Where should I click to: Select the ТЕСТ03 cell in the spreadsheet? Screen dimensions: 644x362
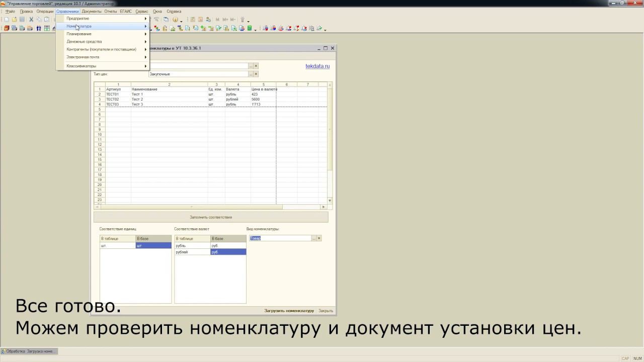(118, 104)
